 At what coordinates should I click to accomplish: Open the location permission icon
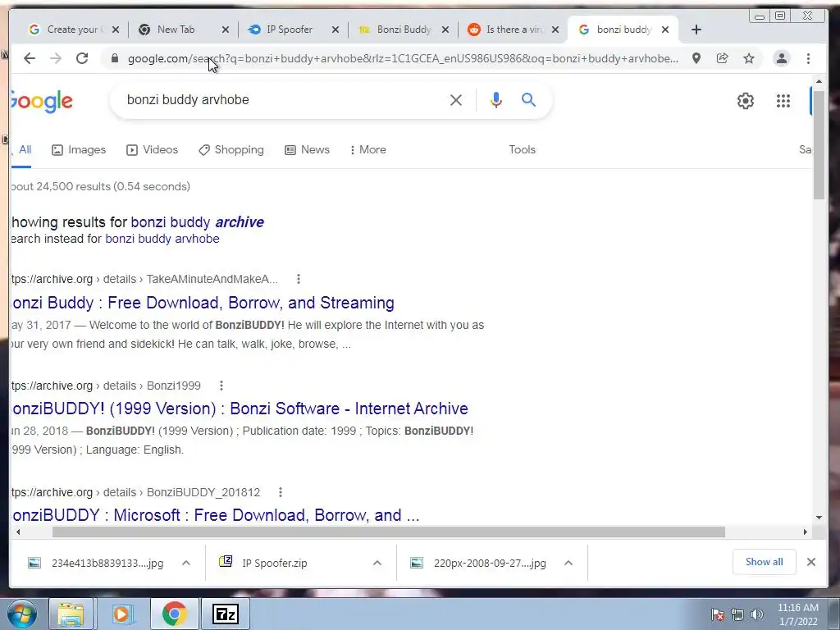tap(696, 58)
